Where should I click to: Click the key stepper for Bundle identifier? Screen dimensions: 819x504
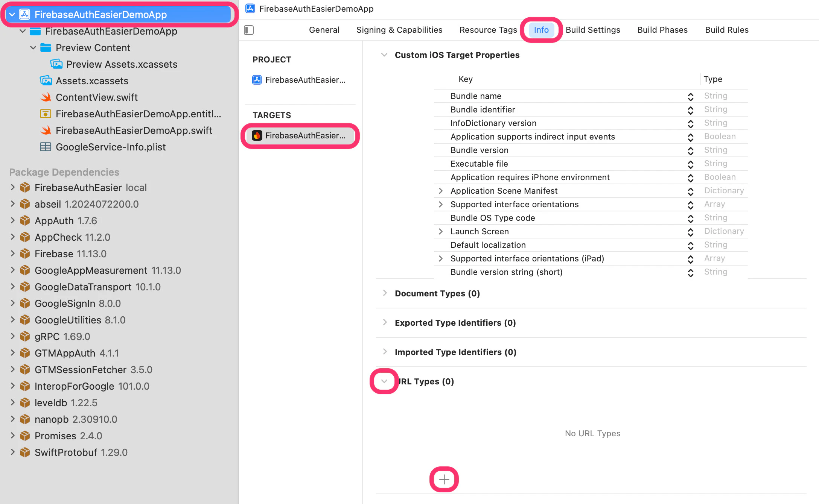(x=691, y=110)
